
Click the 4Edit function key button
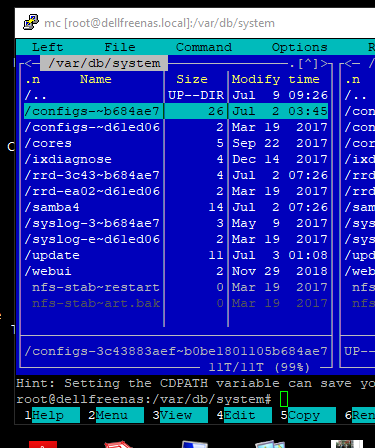pyautogui.click(x=244, y=415)
